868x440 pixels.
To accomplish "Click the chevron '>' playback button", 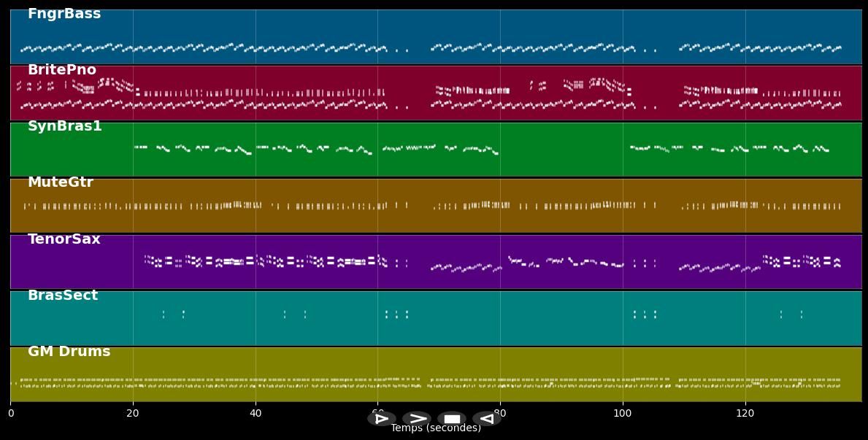I will [417, 419].
